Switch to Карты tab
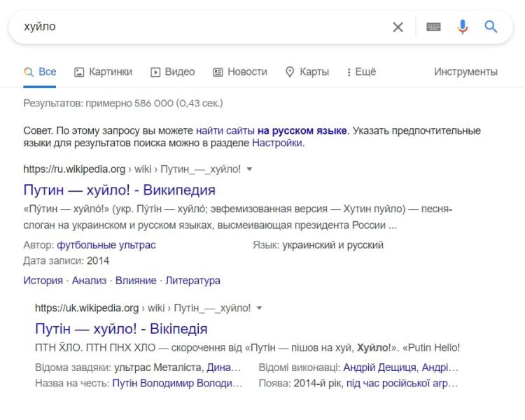 (x=307, y=71)
